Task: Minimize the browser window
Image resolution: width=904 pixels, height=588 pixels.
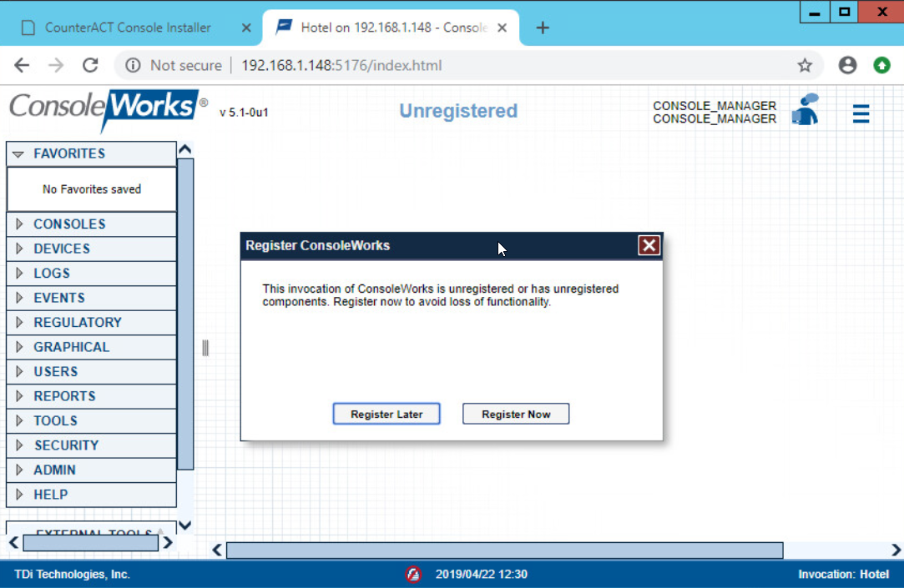Action: [815, 13]
